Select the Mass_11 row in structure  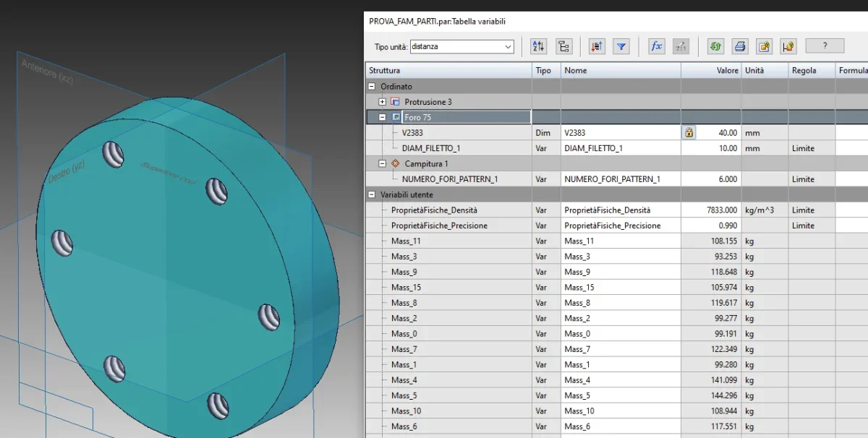click(406, 241)
